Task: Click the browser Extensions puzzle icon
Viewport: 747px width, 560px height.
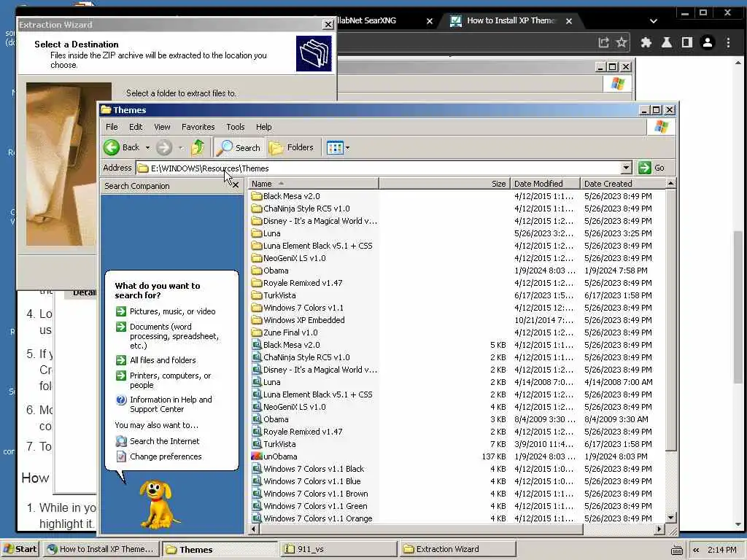Action: pos(646,43)
